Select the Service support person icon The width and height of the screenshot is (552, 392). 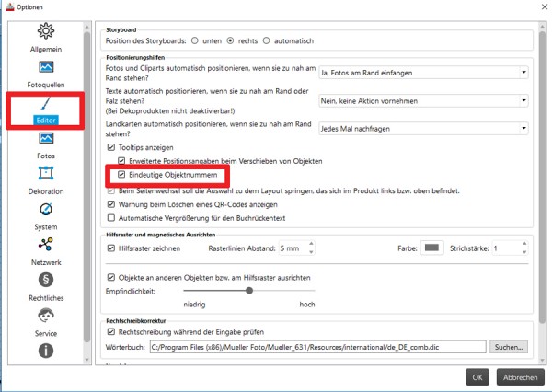click(x=46, y=316)
